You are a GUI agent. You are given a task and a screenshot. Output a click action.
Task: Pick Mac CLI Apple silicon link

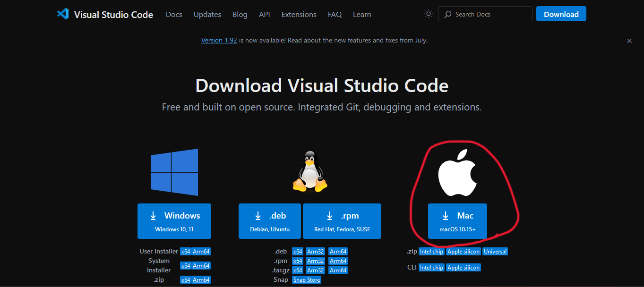tap(464, 268)
